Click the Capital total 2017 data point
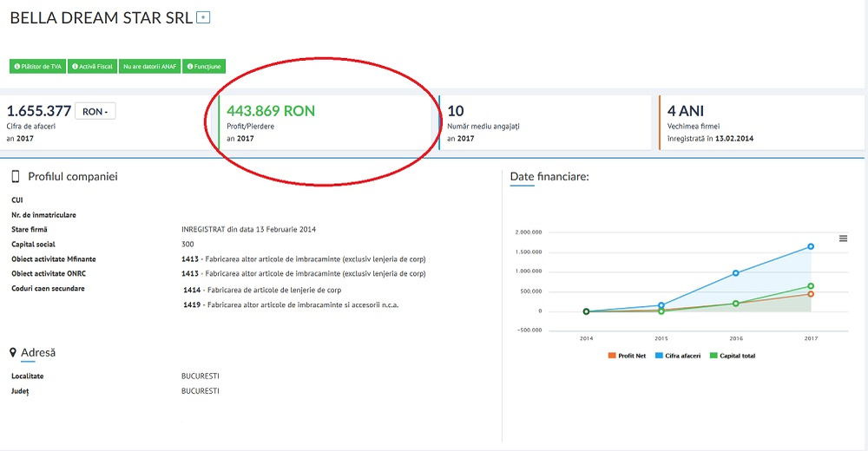The image size is (868, 451). (x=811, y=286)
